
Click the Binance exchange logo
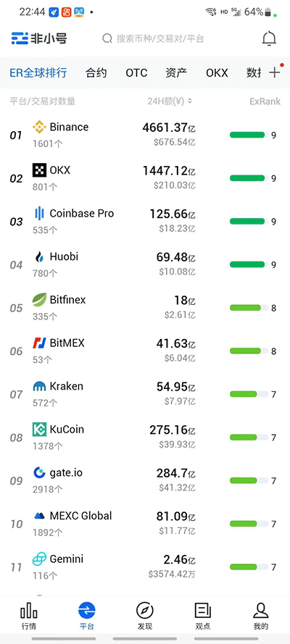(39, 127)
